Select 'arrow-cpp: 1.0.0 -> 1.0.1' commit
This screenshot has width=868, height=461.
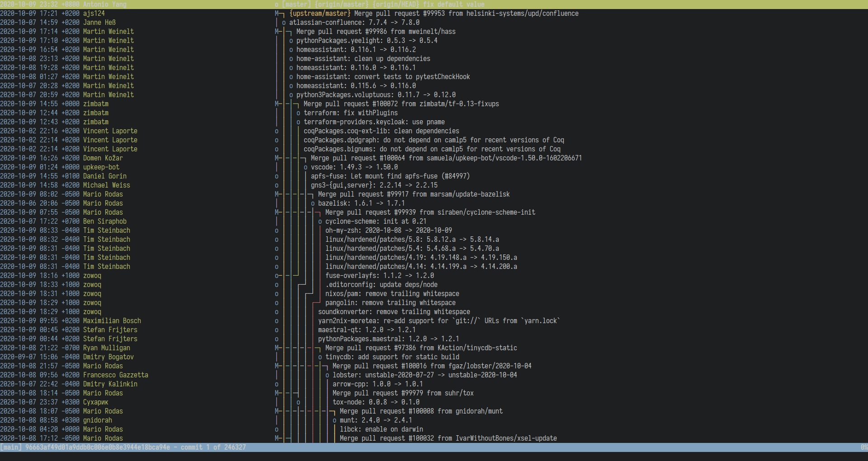pyautogui.click(x=434, y=384)
